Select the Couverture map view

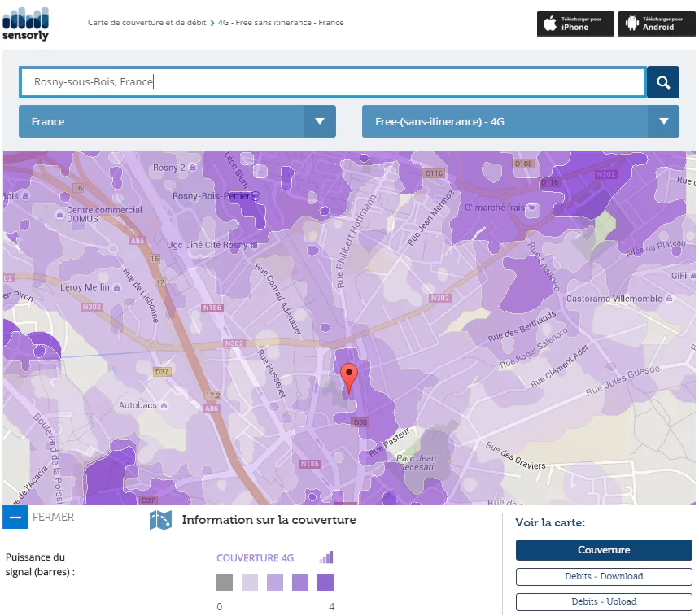click(x=604, y=550)
